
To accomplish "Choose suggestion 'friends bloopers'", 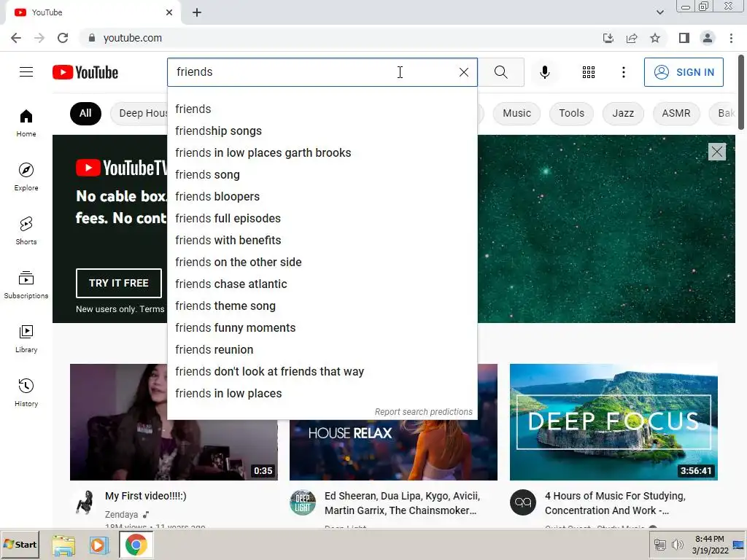I will 322,197.
